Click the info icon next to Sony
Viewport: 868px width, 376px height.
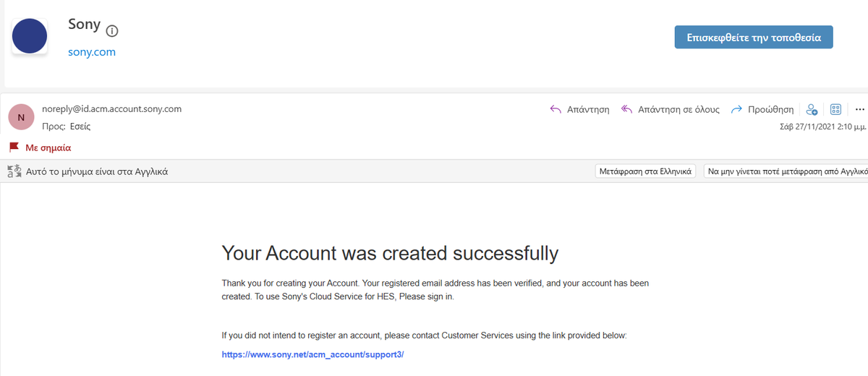112,31
